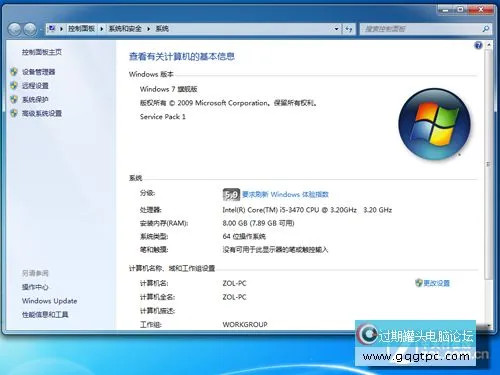Click shield icon beside 设备管理器

click(x=14, y=72)
